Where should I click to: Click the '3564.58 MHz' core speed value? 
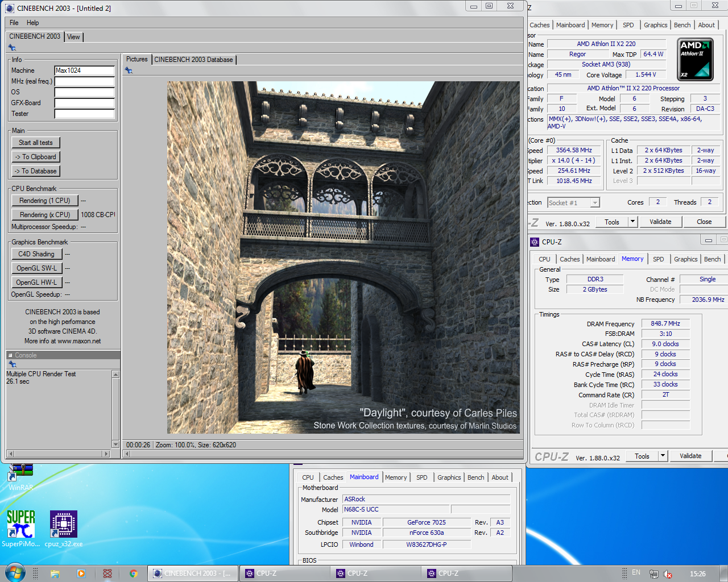tap(574, 151)
